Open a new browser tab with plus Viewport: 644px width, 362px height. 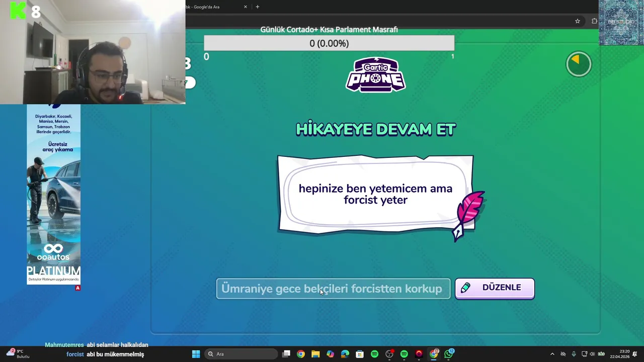[x=258, y=7]
